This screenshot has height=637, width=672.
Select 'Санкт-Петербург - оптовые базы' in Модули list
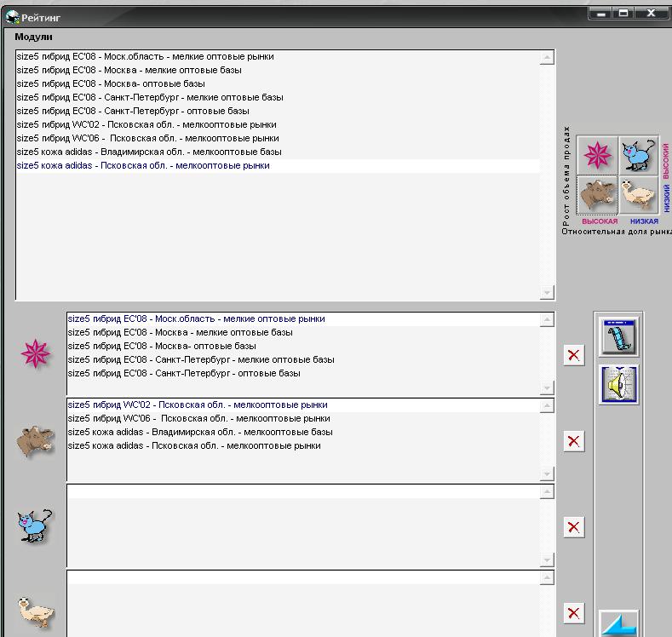pos(278,111)
